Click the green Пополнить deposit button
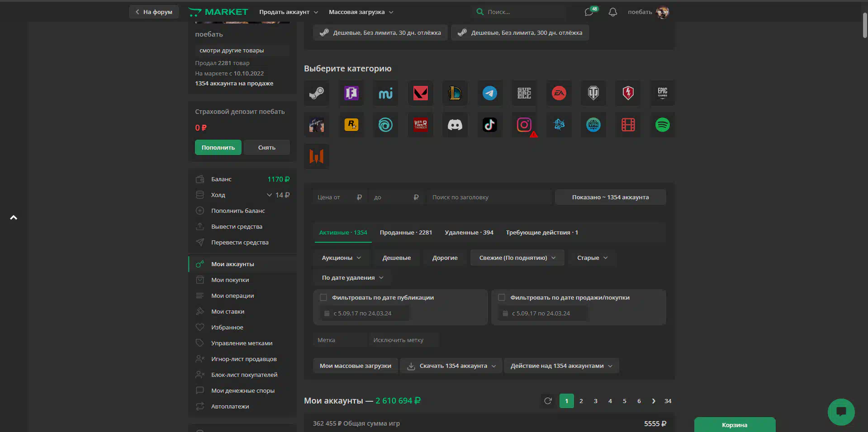Viewport: 868px width, 432px height. tap(218, 147)
